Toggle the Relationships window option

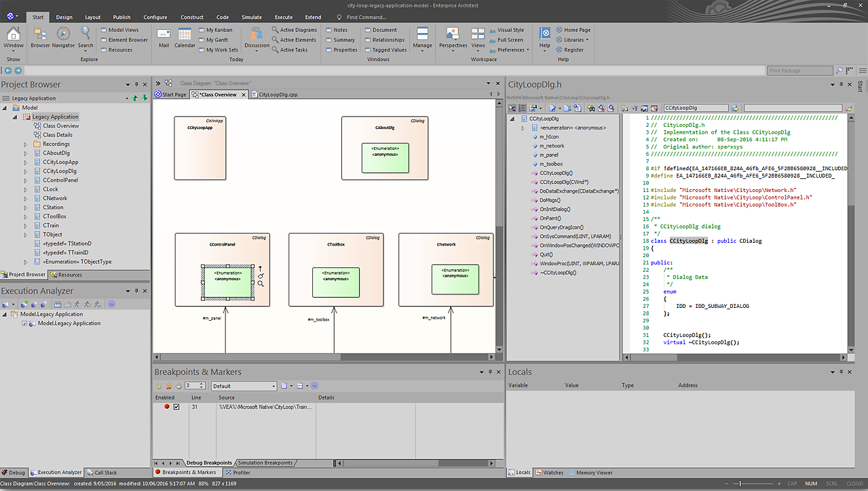[x=385, y=40]
